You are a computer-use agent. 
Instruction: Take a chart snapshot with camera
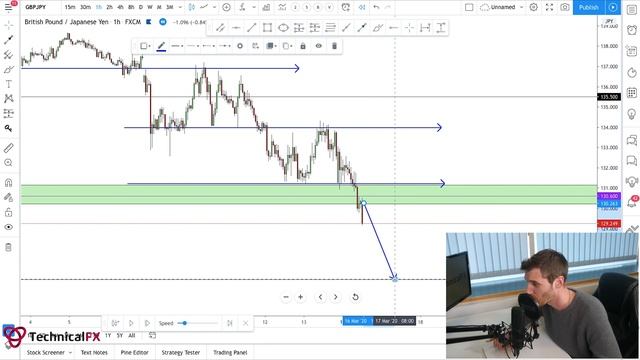point(565,7)
